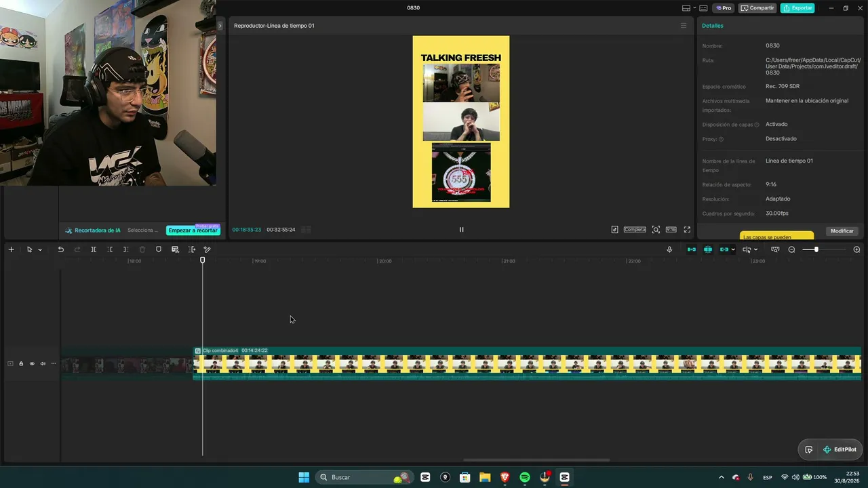Image resolution: width=868 pixels, height=488 pixels.
Task: Click the taskbar Buscar search box
Action: pos(366,477)
